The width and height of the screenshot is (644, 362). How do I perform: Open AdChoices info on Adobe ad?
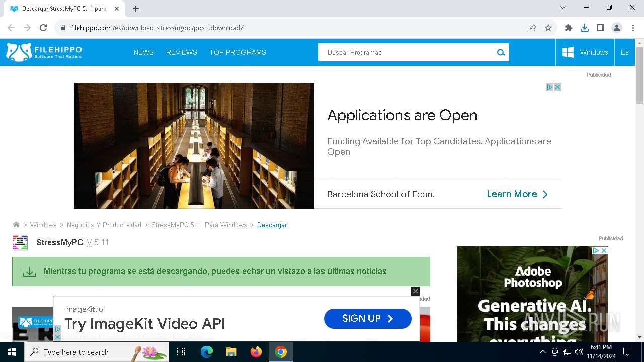(x=596, y=250)
